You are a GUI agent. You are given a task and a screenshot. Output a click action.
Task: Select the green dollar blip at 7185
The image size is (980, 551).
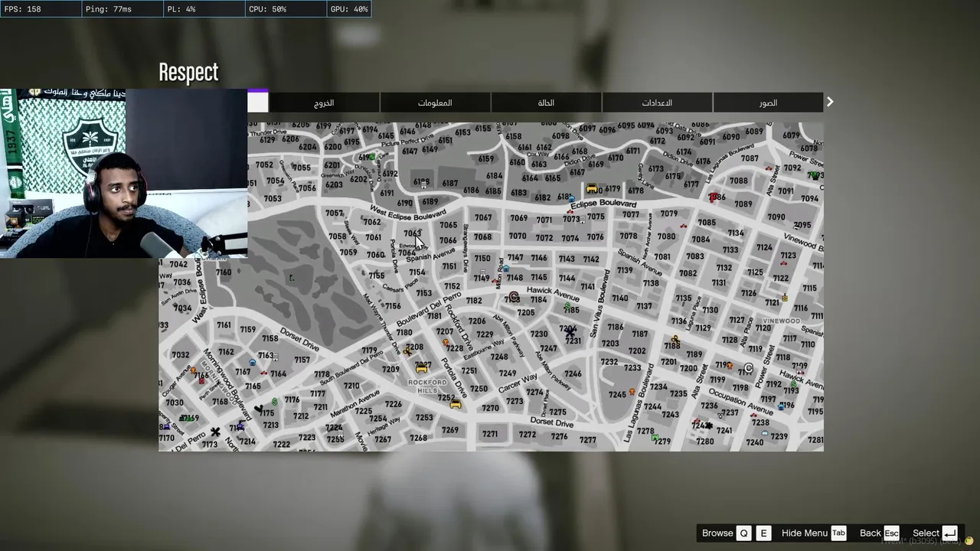click(x=567, y=307)
